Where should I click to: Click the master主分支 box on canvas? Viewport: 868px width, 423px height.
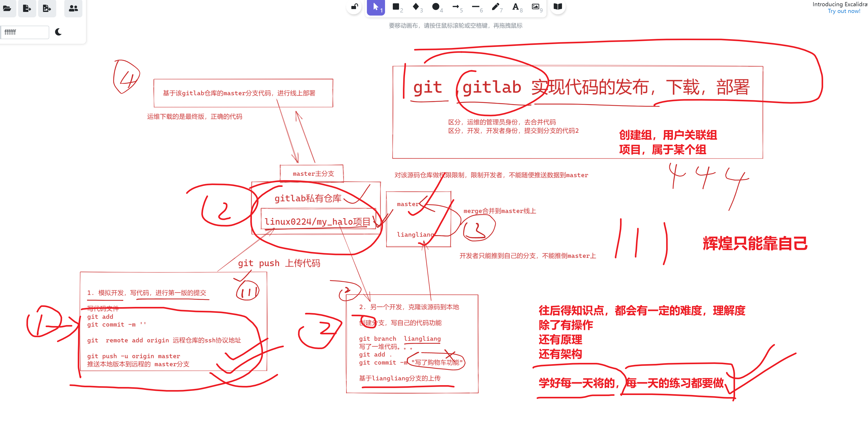tap(313, 174)
